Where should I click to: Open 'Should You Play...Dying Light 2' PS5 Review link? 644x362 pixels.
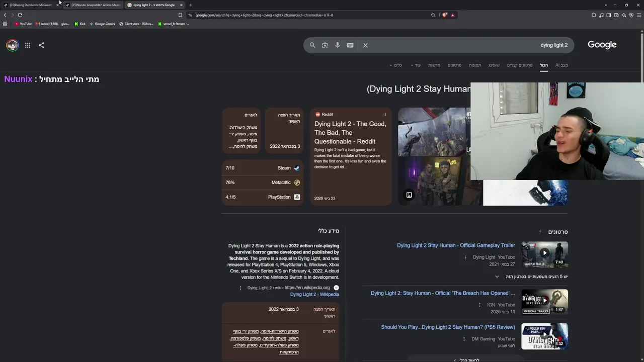[x=448, y=327]
